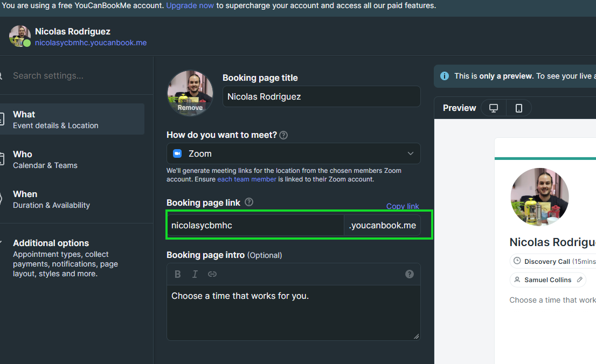Click the .youcanbook.me domain suffix
The height and width of the screenshot is (364, 596).
coord(383,225)
